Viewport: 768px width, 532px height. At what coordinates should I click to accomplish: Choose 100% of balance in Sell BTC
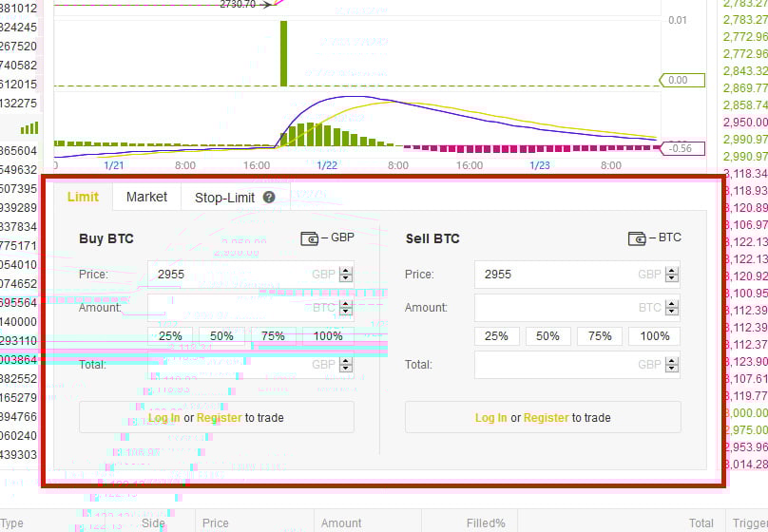pos(655,336)
